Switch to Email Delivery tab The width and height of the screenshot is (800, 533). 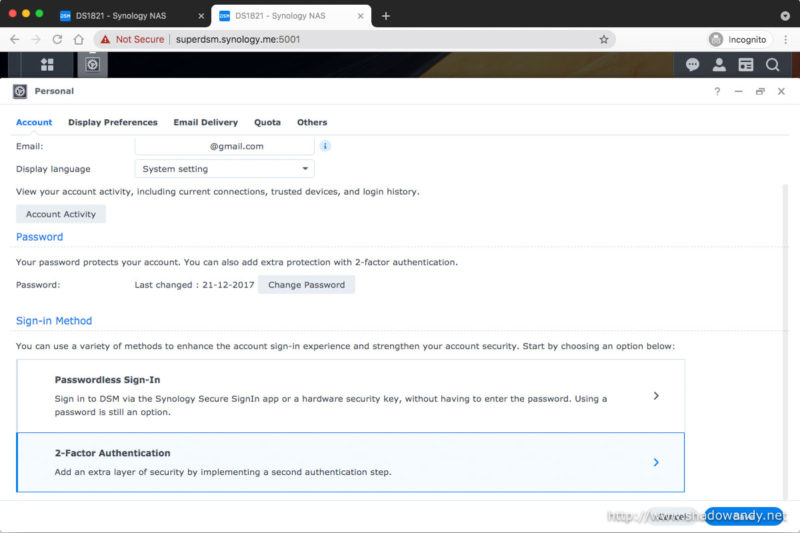pyautogui.click(x=206, y=122)
